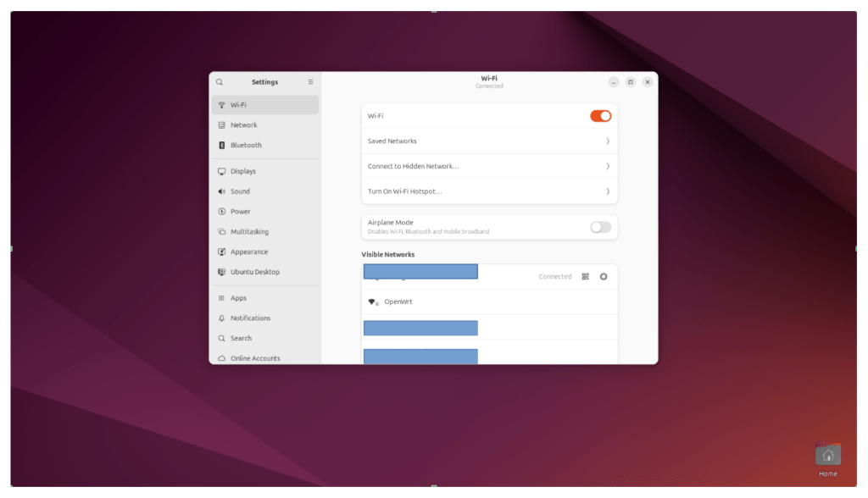Viewport: 868px width, 498px height.
Task: Open connected network's gear settings
Action: click(x=604, y=277)
